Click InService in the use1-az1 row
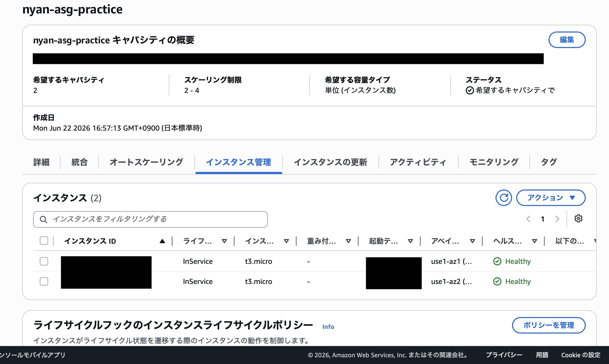 tap(198, 261)
